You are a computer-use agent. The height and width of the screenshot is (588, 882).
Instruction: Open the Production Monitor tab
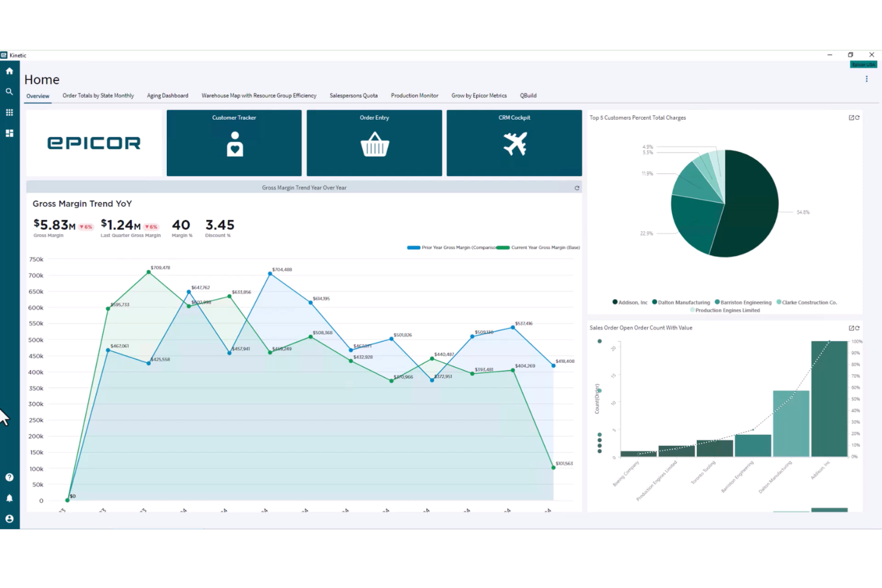[414, 95]
